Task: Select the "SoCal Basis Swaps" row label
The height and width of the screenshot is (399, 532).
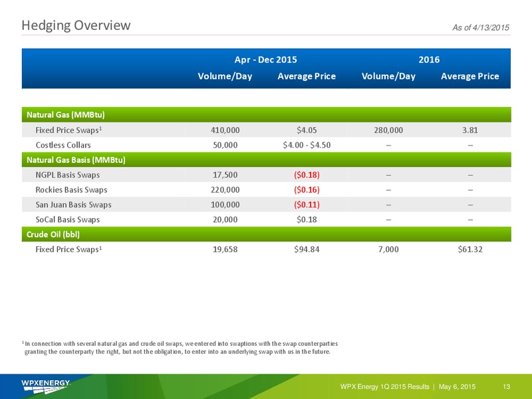Action: [x=68, y=219]
